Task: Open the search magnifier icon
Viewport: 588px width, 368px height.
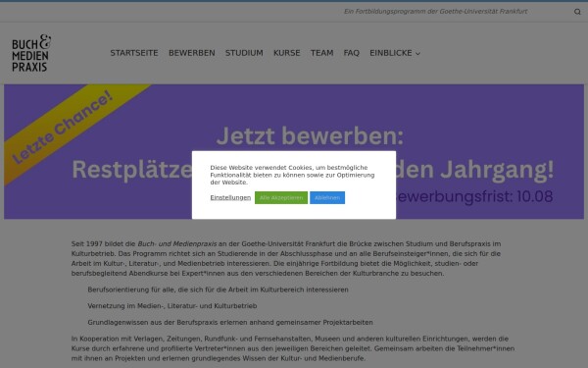Action: point(577,12)
